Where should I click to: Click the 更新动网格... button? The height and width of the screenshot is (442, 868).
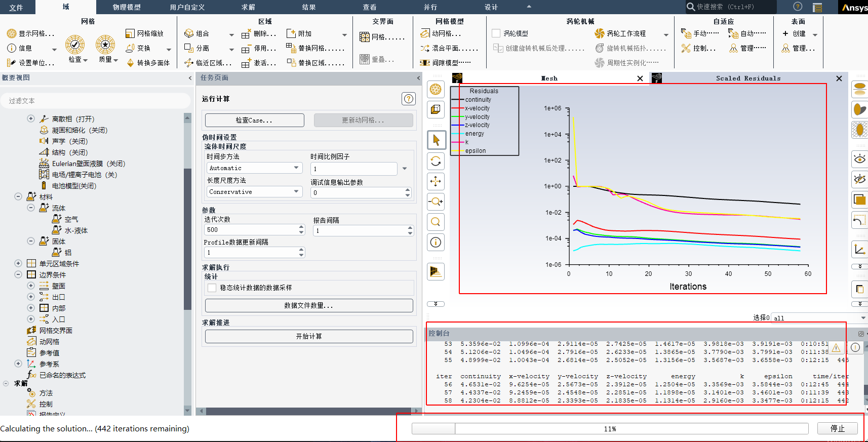pyautogui.click(x=363, y=120)
